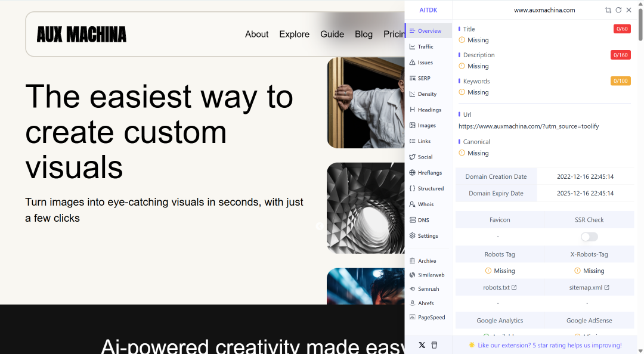Open the robots.txt link
The image size is (644, 354).
(x=500, y=287)
